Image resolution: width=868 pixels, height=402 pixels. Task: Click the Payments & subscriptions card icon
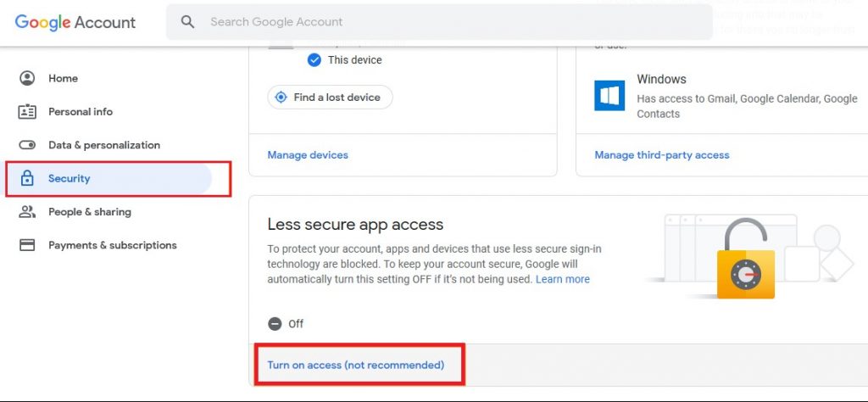point(27,245)
